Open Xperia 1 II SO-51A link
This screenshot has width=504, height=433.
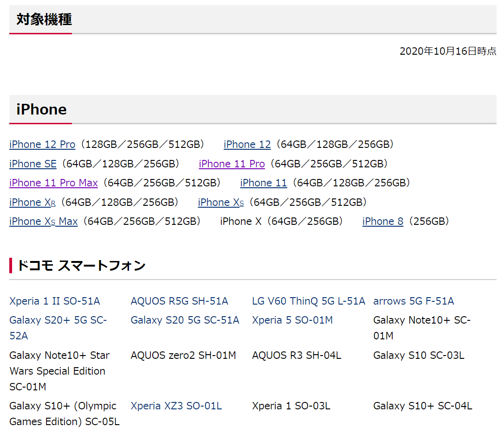tap(55, 301)
